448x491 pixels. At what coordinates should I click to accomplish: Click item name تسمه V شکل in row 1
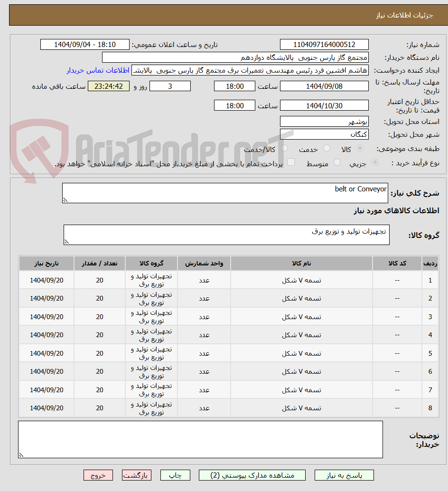pyautogui.click(x=301, y=280)
